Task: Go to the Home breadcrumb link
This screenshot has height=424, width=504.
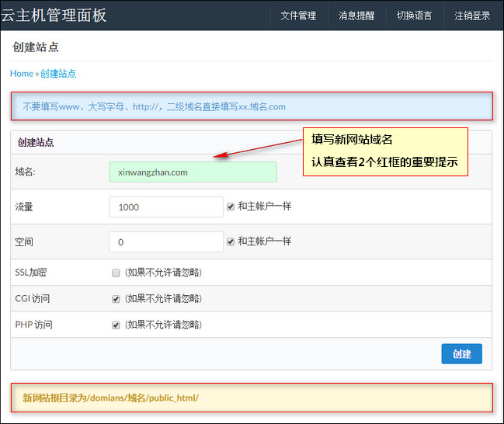Action: [22, 74]
